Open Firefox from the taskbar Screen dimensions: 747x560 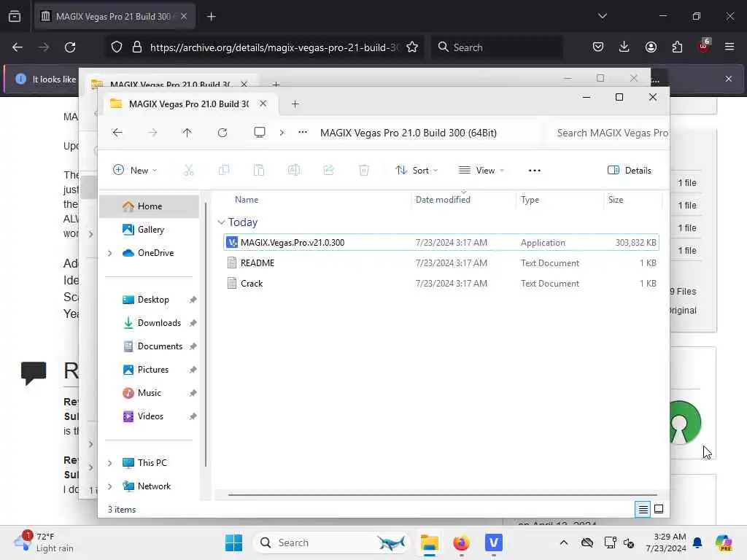click(x=461, y=542)
